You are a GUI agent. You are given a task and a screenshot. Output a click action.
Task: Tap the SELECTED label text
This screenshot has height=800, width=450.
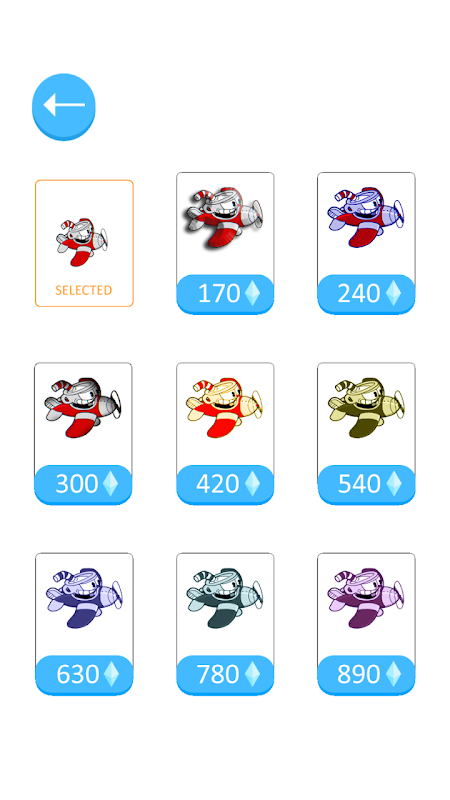pyautogui.click(x=84, y=290)
